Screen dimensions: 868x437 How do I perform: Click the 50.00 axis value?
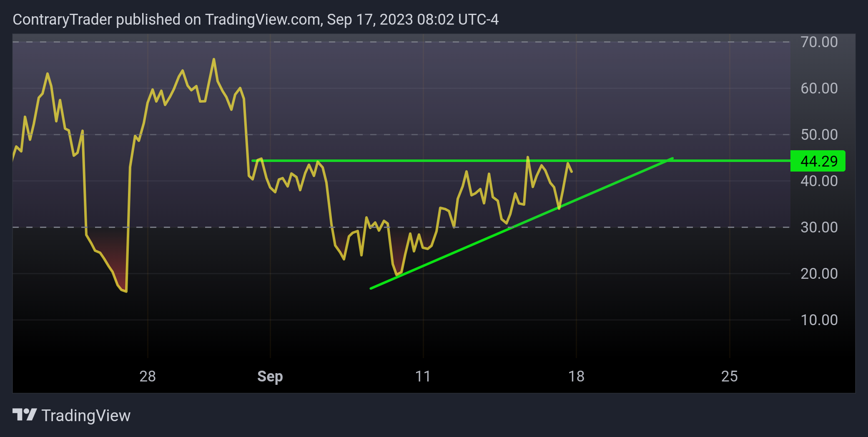[819, 135]
